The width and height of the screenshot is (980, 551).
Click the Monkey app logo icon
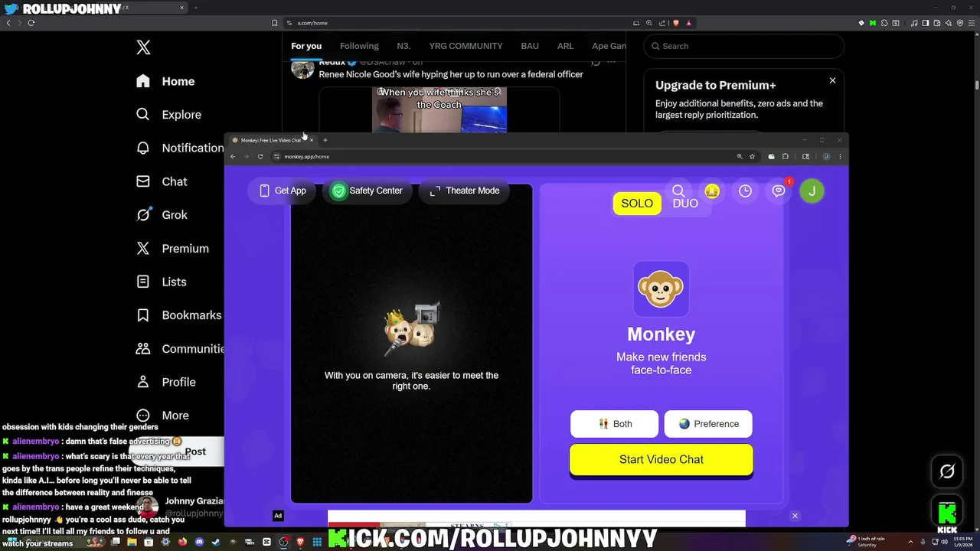click(661, 289)
